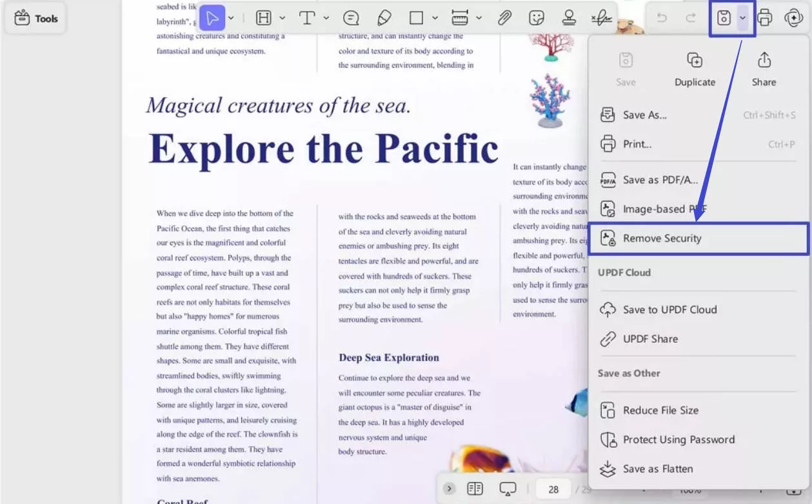Select Save As... menu entry
Screen dimensions: 812x504
coord(644,115)
